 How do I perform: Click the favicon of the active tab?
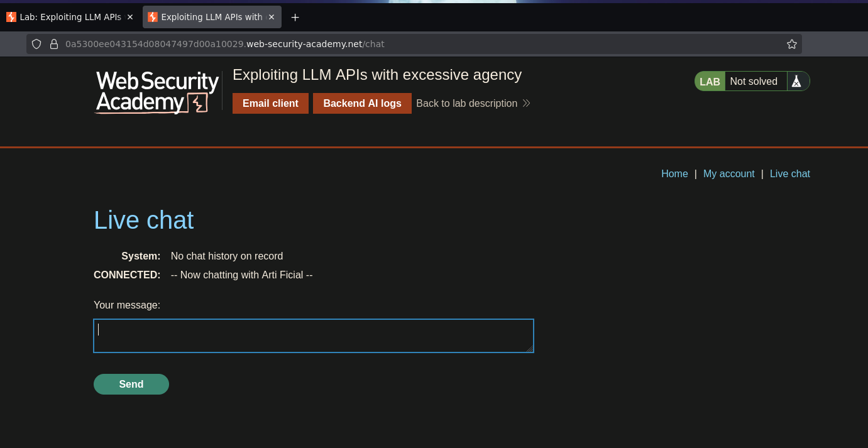153,17
